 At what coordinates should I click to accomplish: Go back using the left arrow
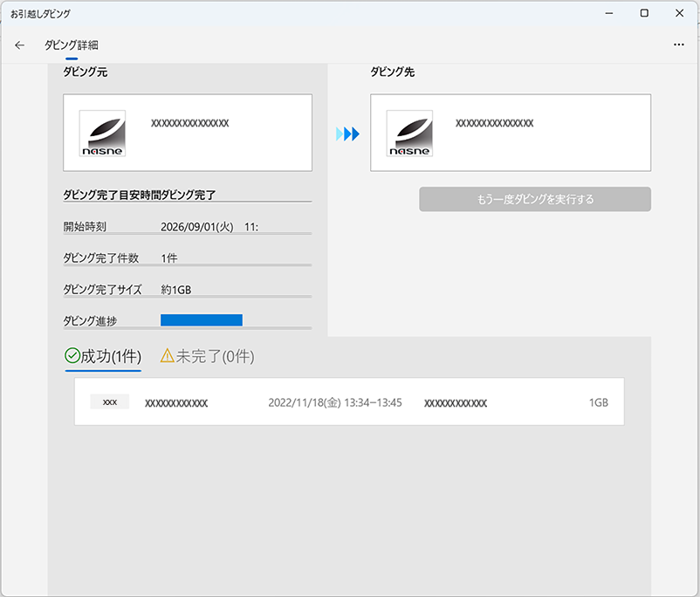20,45
